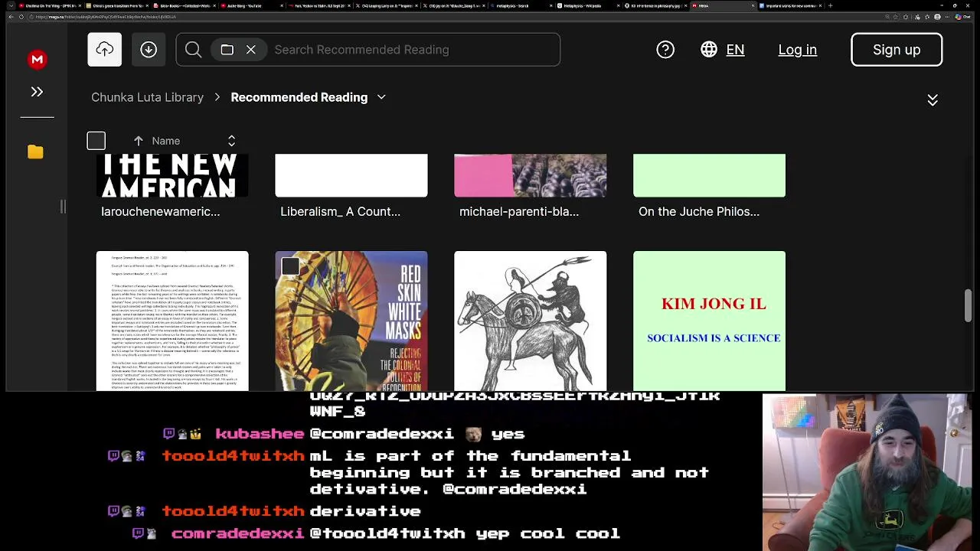Click the favorites star icon in address bar
The width and height of the screenshot is (980, 551).
pos(896,17)
